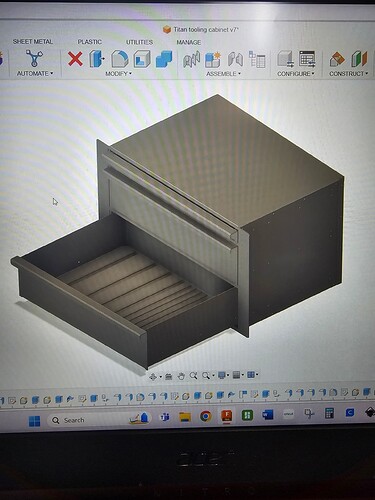Switch to the UTILITIES tab
375x500 pixels.
click(x=139, y=42)
